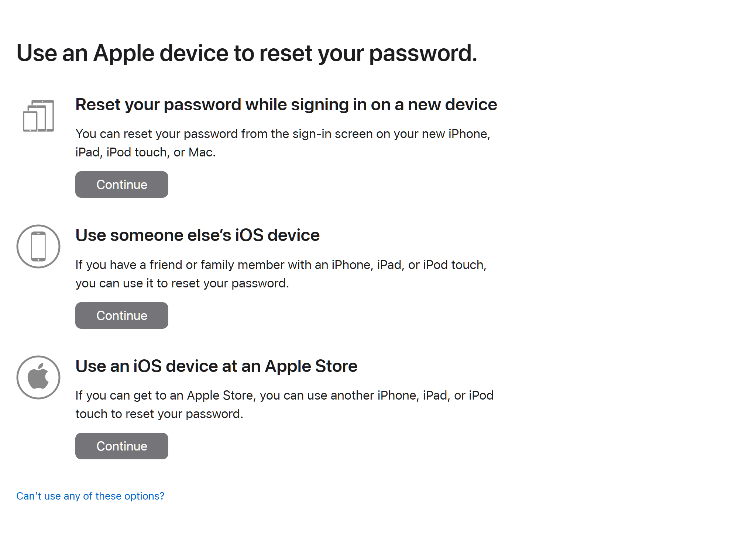
Task: Click the circled Apple logo icon
Action: coord(38,377)
